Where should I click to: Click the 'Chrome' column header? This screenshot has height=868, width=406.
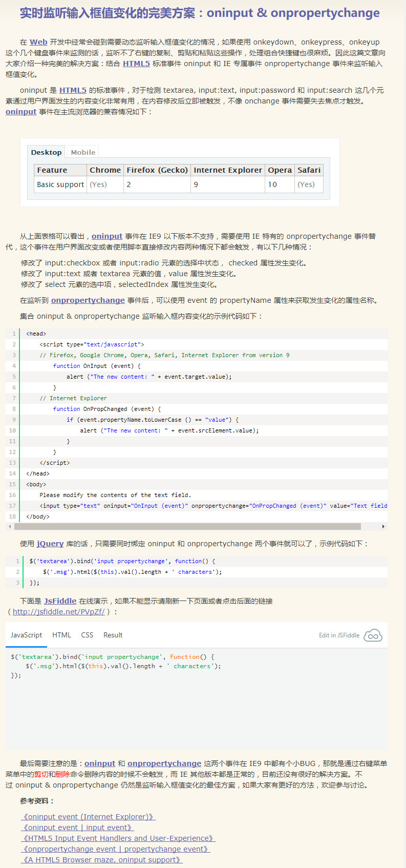tap(105, 170)
